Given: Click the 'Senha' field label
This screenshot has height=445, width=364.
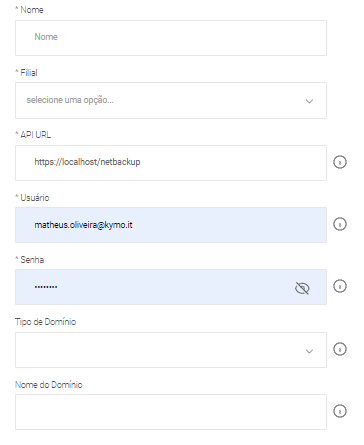Looking at the screenshot, I should (x=30, y=260).
